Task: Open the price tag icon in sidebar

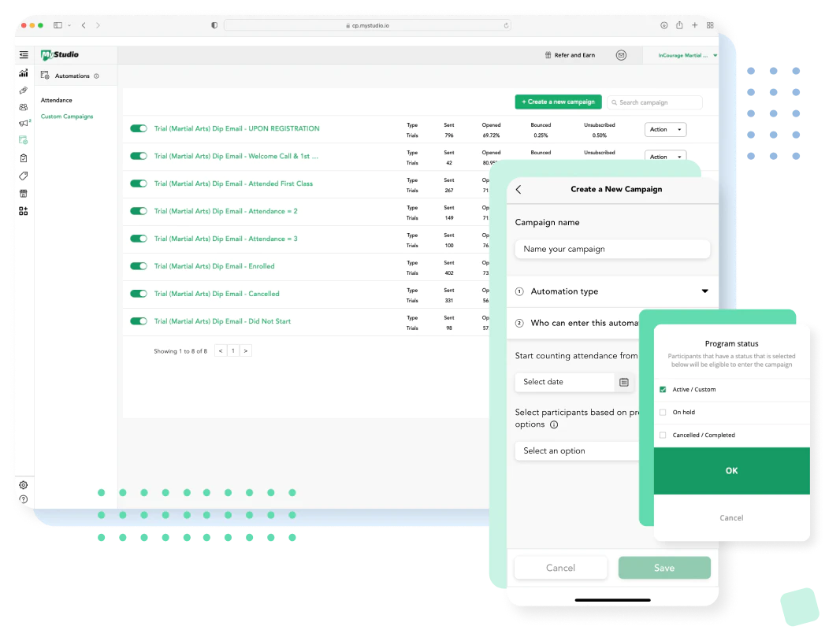Action: pos(24,176)
